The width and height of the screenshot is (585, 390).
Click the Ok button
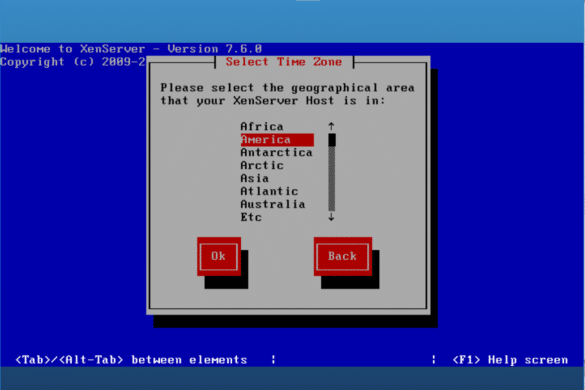point(219,256)
